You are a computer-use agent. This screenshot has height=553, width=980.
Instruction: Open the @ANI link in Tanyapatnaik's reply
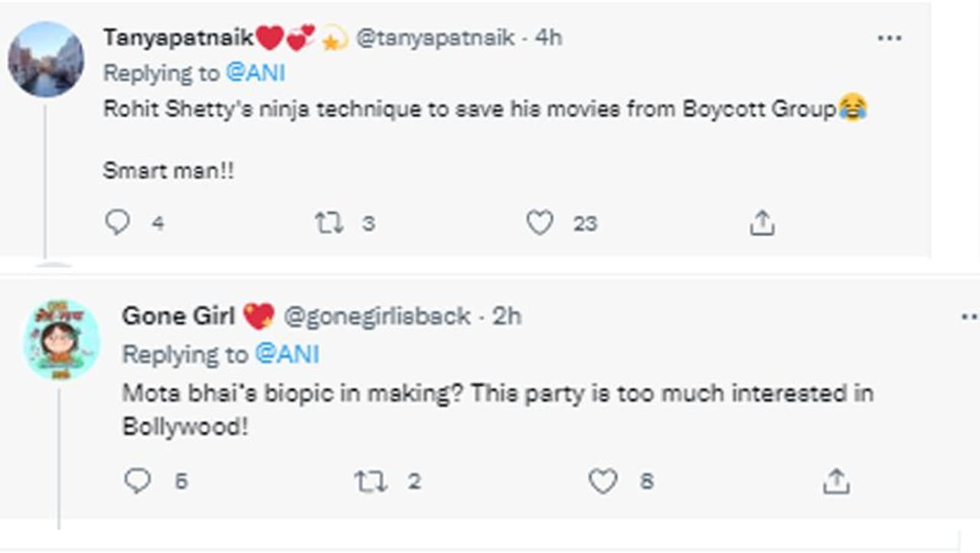(x=256, y=73)
